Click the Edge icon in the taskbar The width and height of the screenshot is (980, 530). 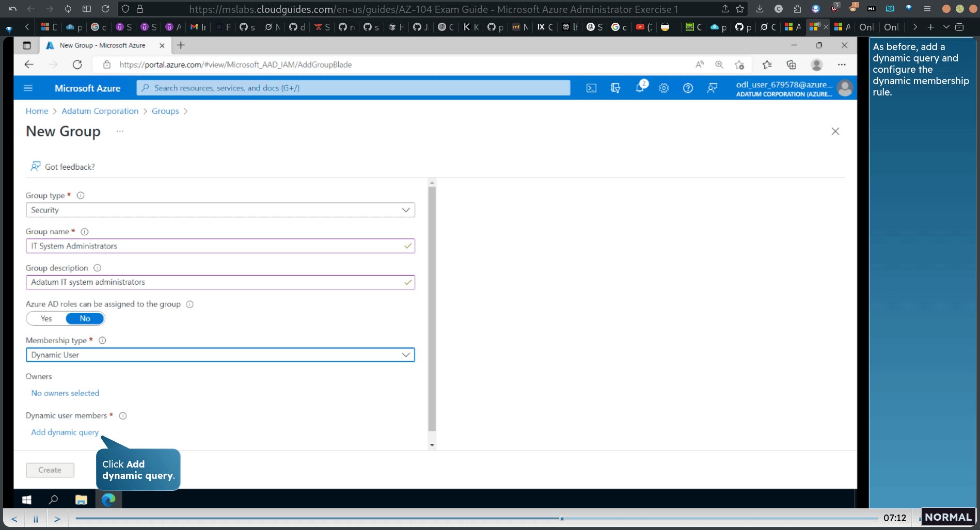coord(108,500)
